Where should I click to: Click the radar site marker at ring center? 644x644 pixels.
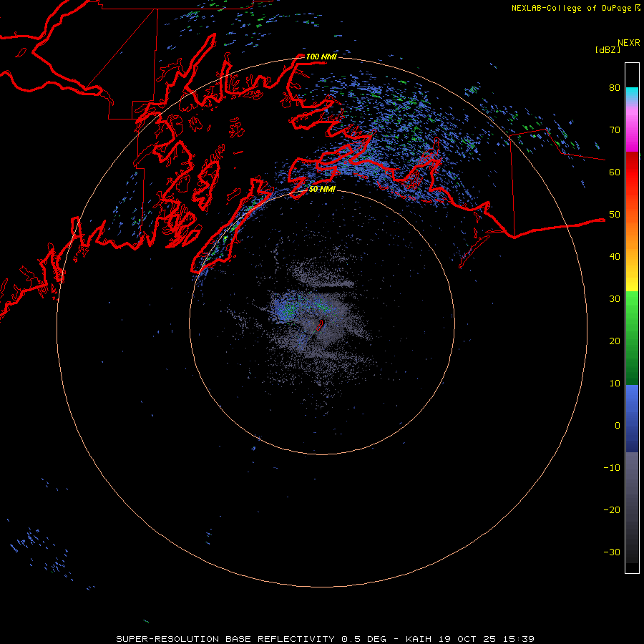[321, 324]
